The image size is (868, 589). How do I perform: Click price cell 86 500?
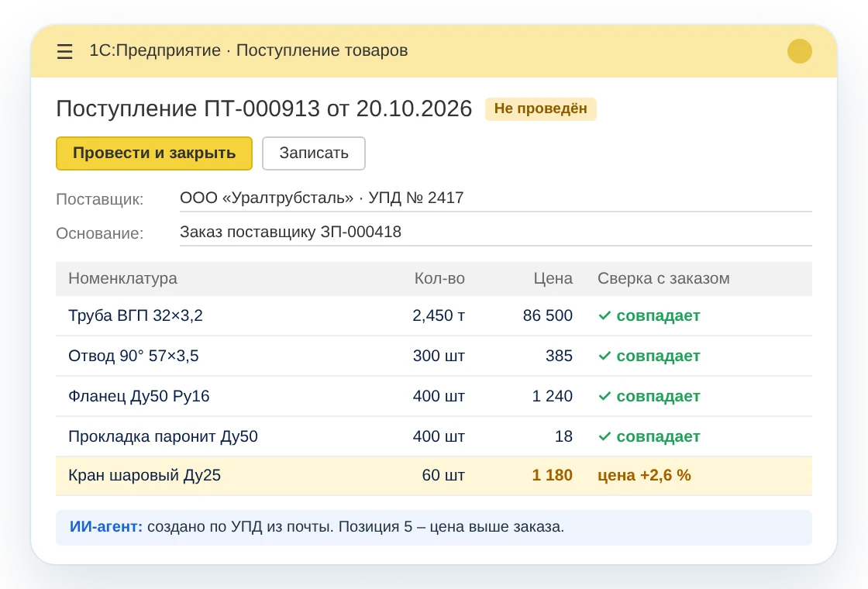(x=547, y=315)
